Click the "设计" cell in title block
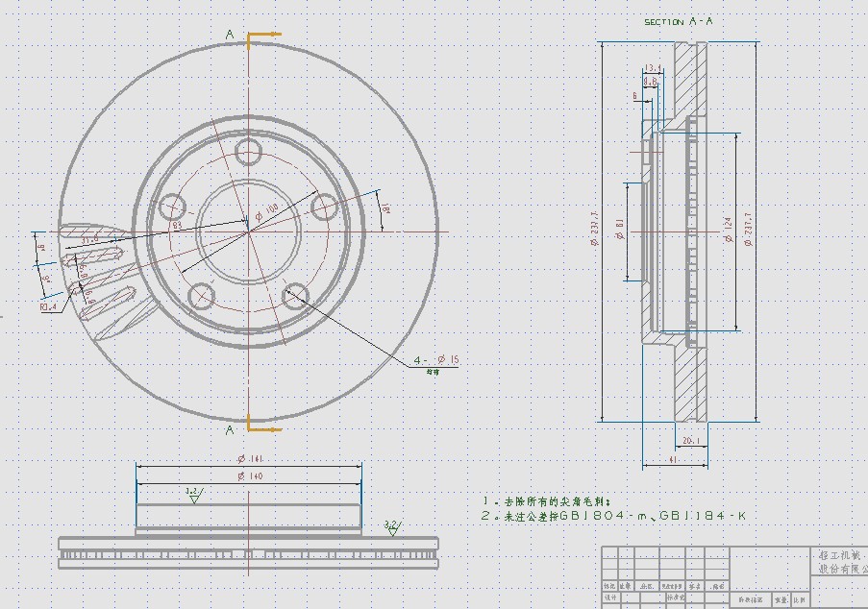 point(610,597)
